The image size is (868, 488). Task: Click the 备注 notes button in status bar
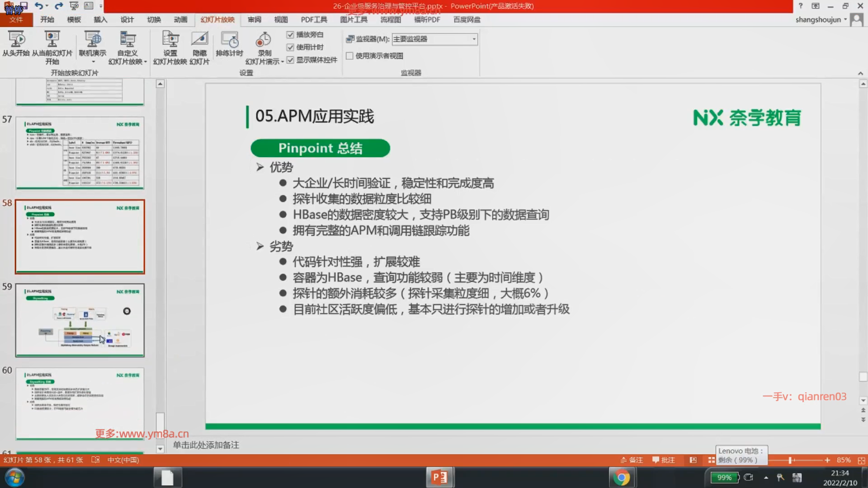632,460
